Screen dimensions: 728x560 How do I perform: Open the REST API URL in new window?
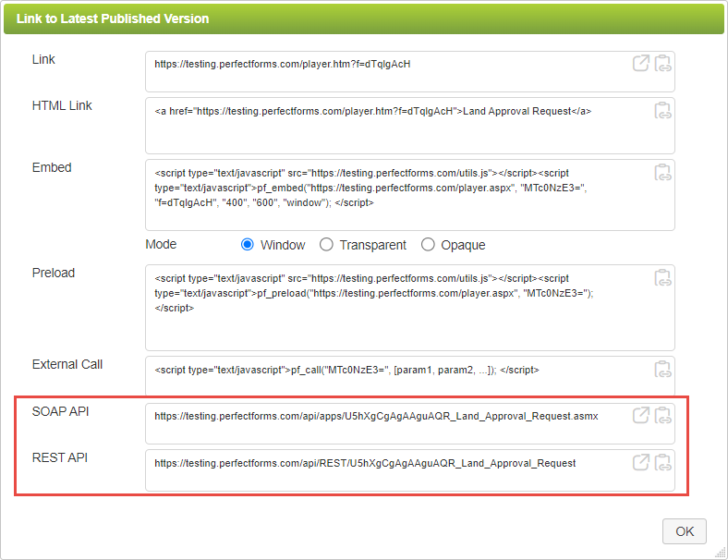pyautogui.click(x=641, y=462)
